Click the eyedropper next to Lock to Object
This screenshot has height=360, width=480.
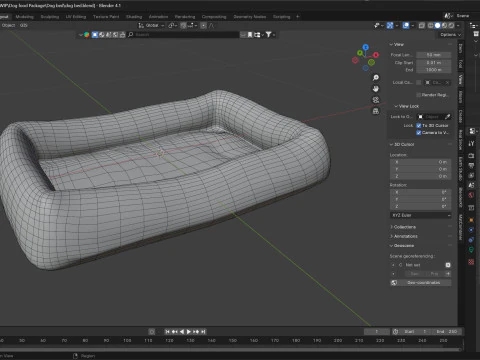pyautogui.click(x=448, y=117)
